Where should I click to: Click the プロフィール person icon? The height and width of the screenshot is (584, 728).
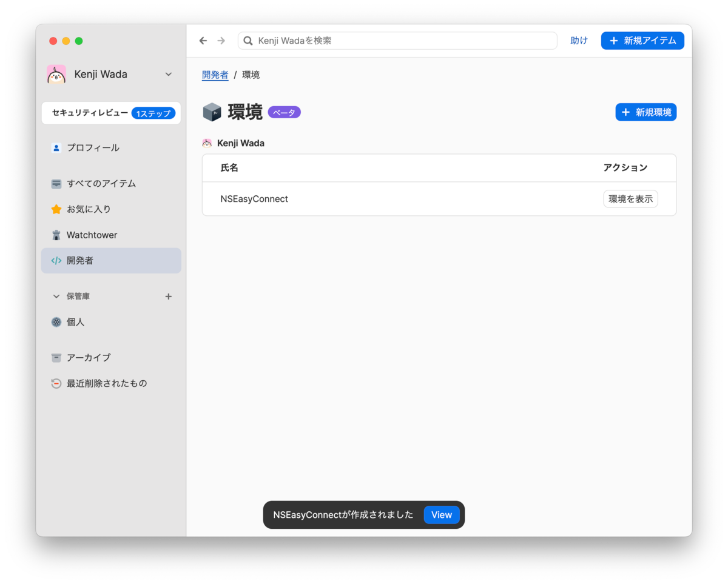[56, 147]
